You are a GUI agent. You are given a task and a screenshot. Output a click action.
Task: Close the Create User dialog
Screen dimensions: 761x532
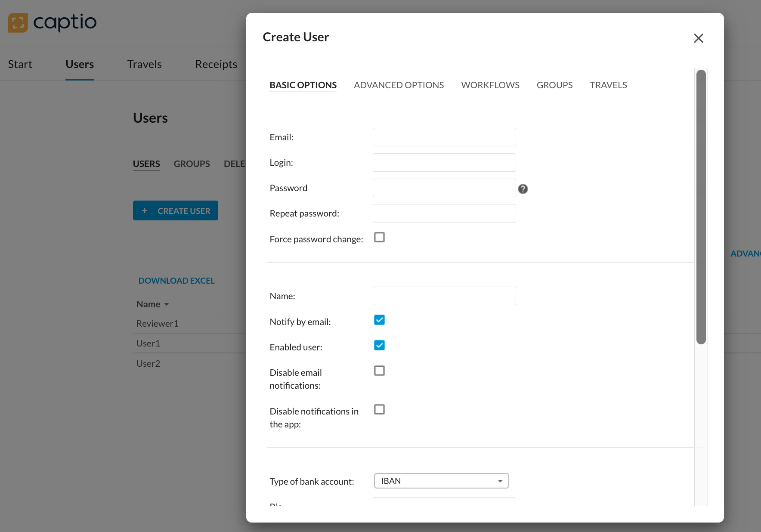[x=698, y=38]
